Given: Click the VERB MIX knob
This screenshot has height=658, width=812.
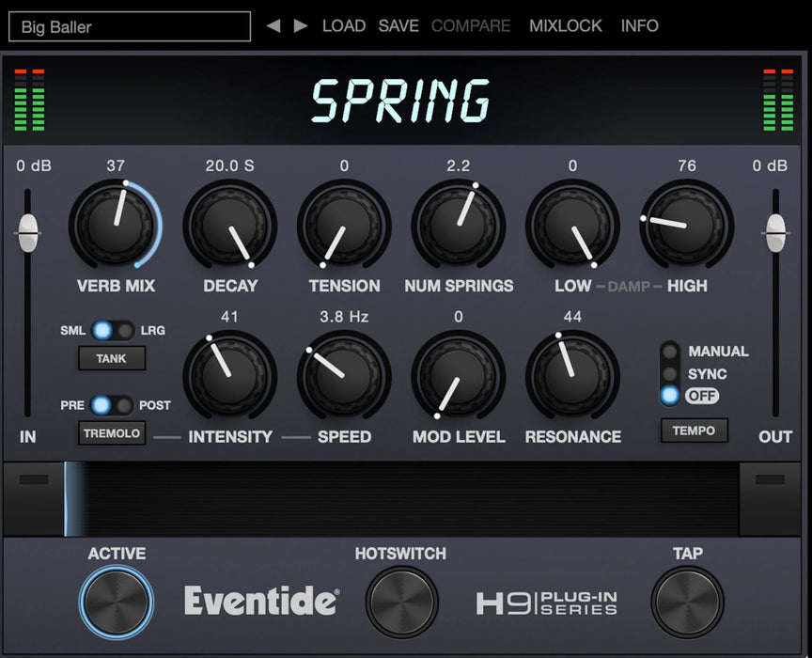Looking at the screenshot, I should [115, 225].
